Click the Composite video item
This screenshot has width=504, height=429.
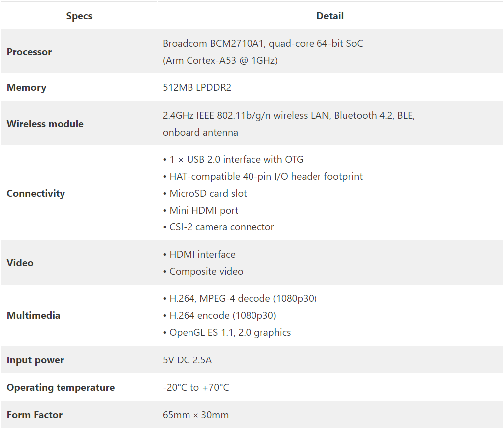[206, 271]
